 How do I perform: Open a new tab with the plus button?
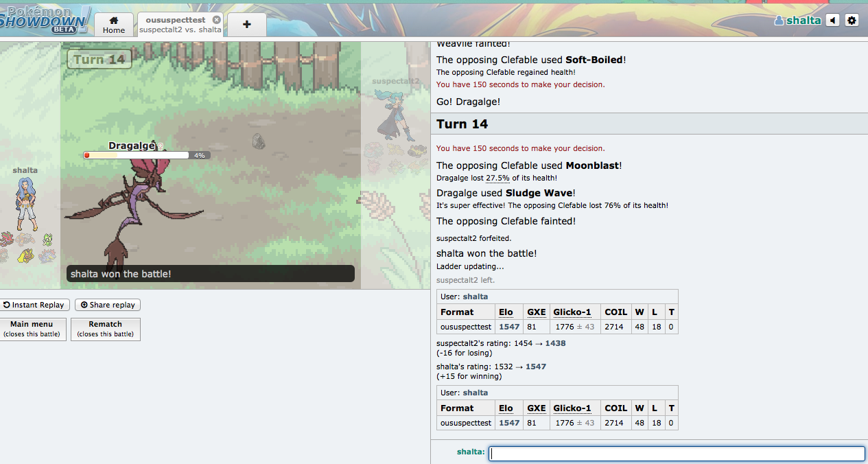[247, 24]
